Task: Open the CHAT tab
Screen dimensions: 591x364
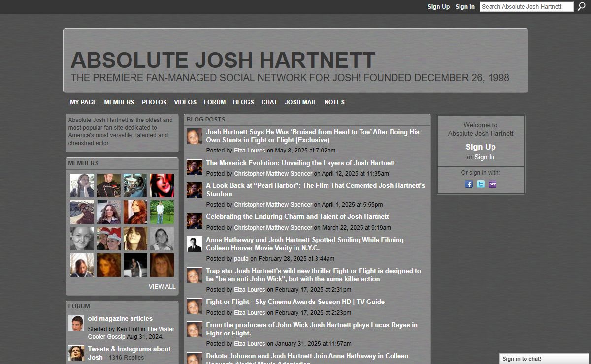Action: [269, 102]
